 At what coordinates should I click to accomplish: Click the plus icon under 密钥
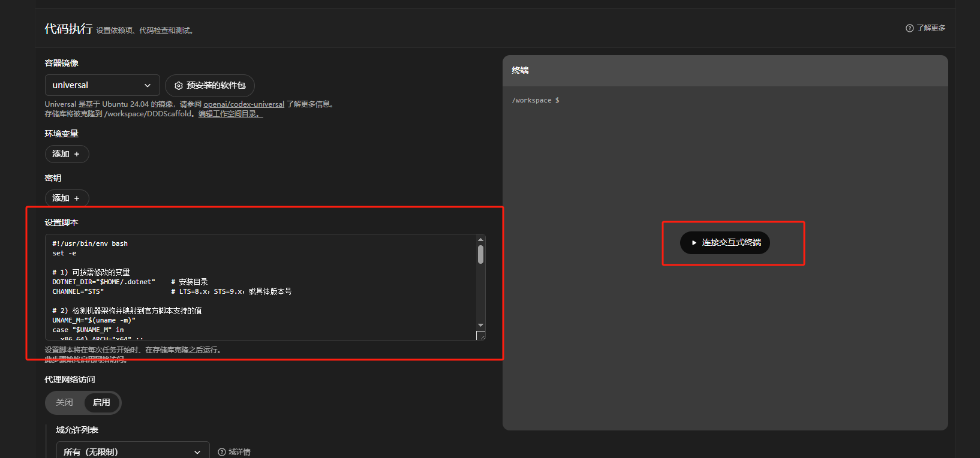point(77,198)
